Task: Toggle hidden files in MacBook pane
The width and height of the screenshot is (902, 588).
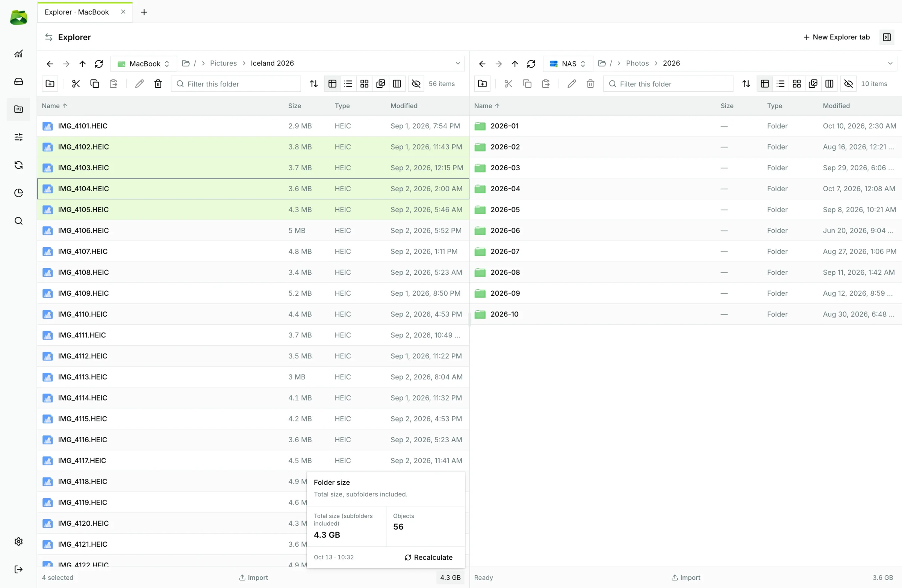Action: click(x=416, y=84)
